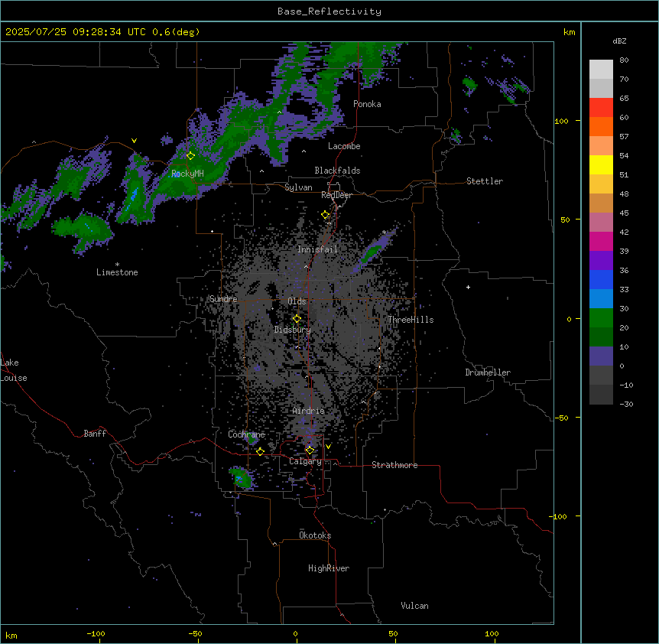The width and height of the screenshot is (659, 644).
Task: Click the blue-cored green storm cell southwest of Cochrane
Action: (241, 477)
